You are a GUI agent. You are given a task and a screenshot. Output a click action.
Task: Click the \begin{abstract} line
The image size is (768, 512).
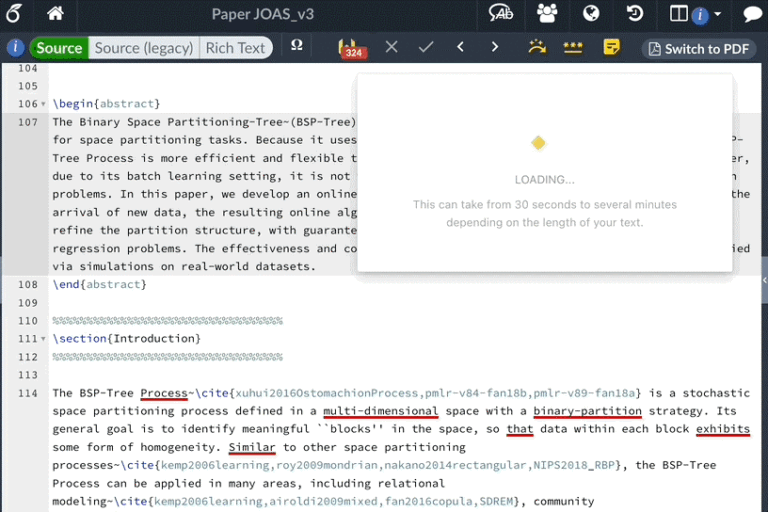tap(106, 104)
